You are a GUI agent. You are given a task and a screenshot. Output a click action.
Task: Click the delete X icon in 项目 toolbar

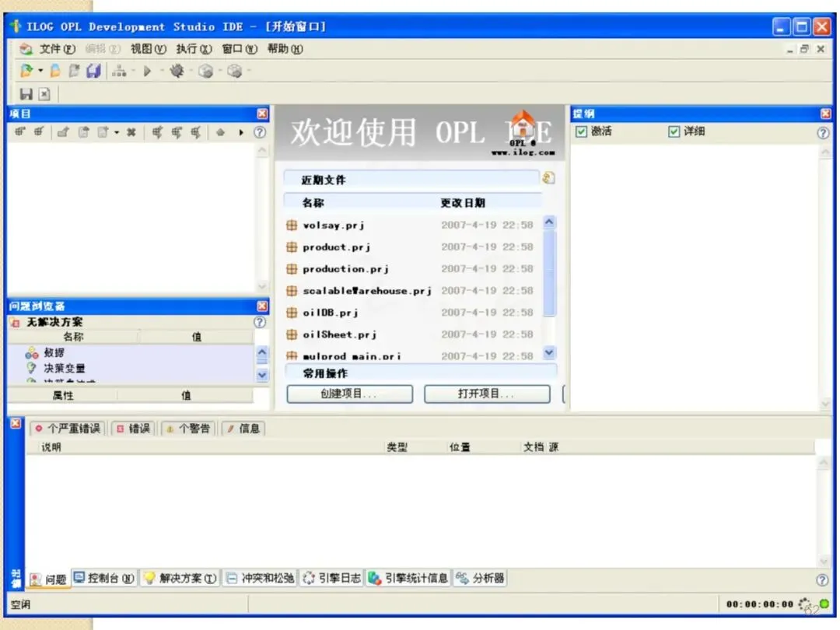[131, 132]
